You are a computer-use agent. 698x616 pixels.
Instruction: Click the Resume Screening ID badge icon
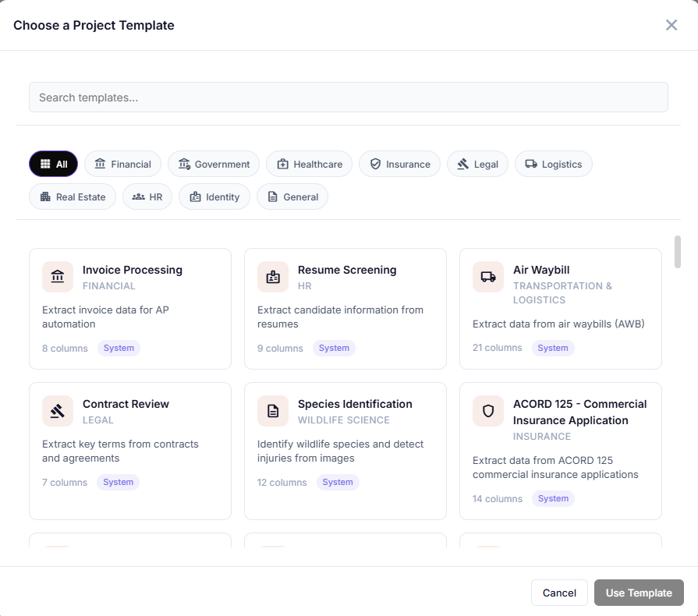(273, 277)
